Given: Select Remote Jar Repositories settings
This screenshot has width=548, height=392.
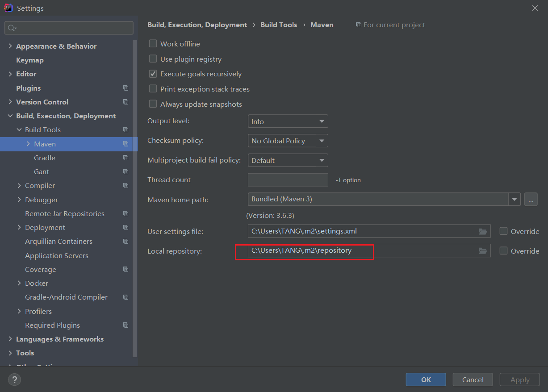Looking at the screenshot, I should [65, 214].
